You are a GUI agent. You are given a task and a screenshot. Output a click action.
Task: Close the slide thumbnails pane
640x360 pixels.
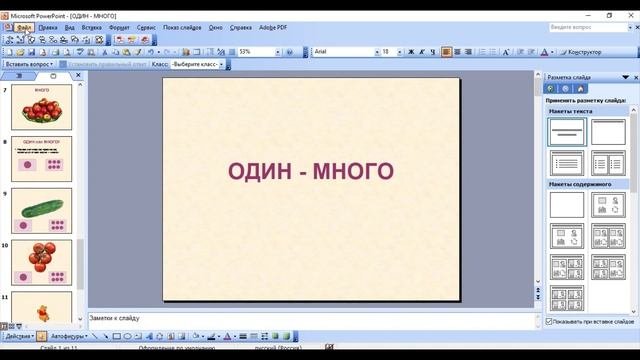click(78, 76)
